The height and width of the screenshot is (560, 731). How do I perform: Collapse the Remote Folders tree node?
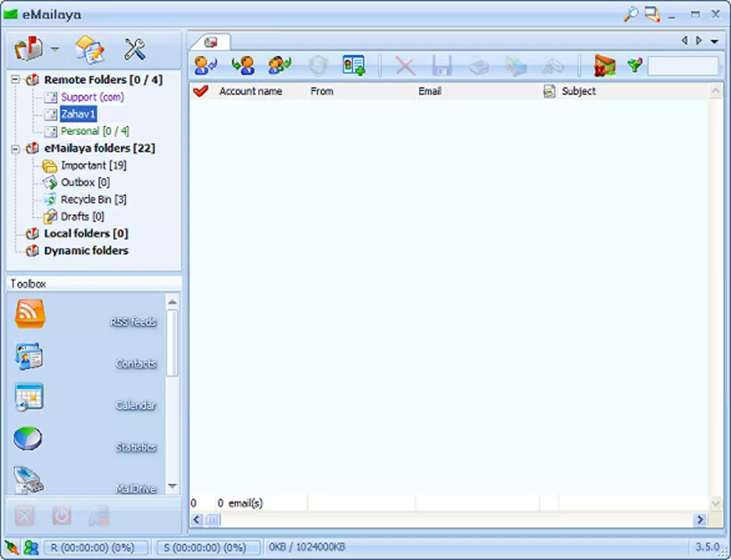(x=15, y=80)
